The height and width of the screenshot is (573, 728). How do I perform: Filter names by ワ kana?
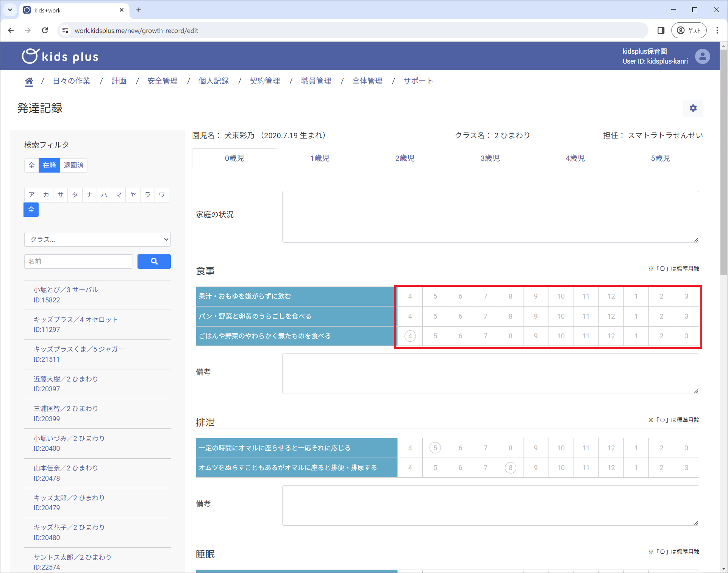pos(162,195)
